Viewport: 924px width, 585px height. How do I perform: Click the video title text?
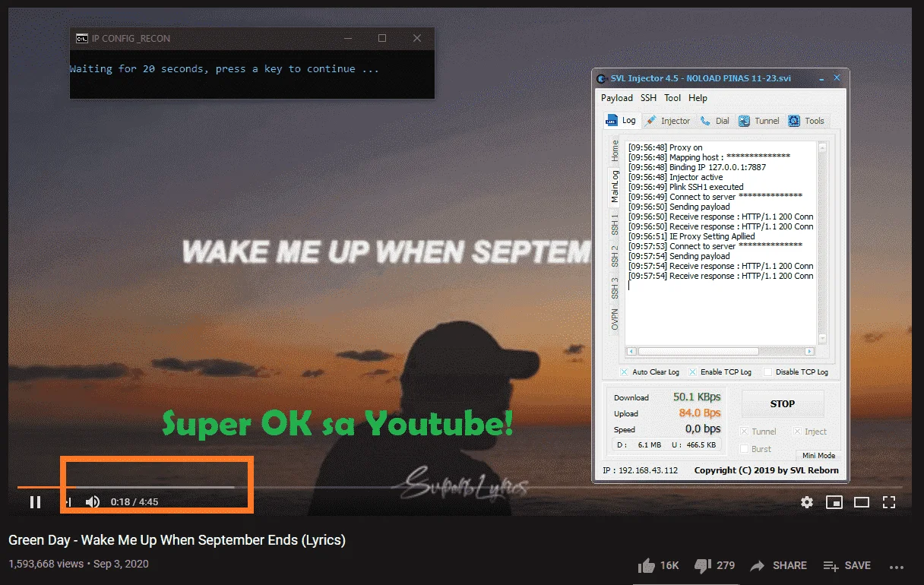pos(177,540)
